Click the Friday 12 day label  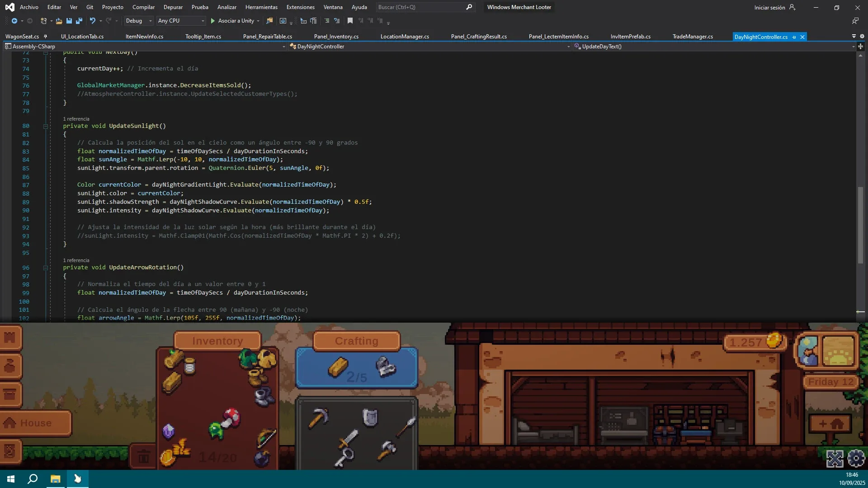tap(831, 382)
